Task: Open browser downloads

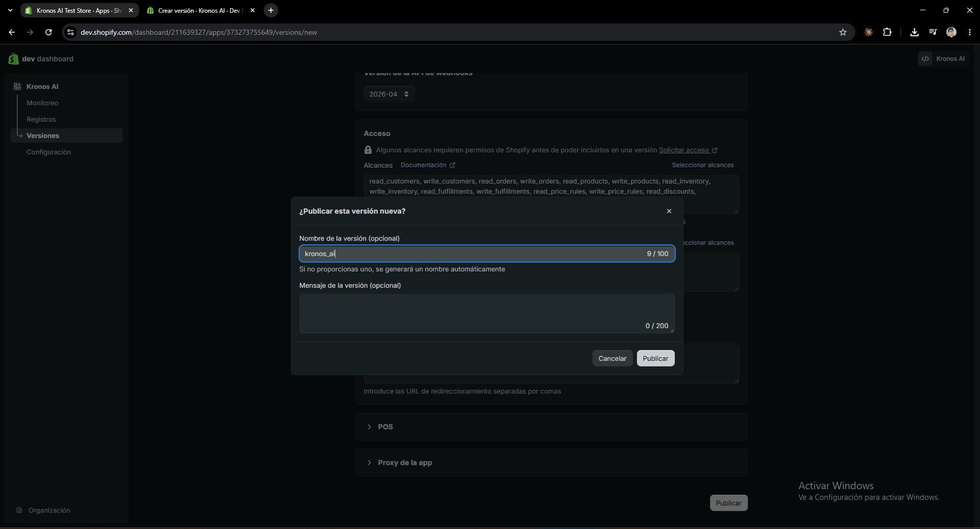Action: pos(915,32)
